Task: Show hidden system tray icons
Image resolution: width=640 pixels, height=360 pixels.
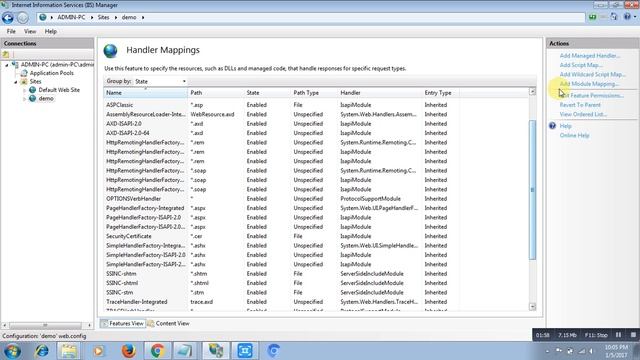Action: (x=547, y=351)
